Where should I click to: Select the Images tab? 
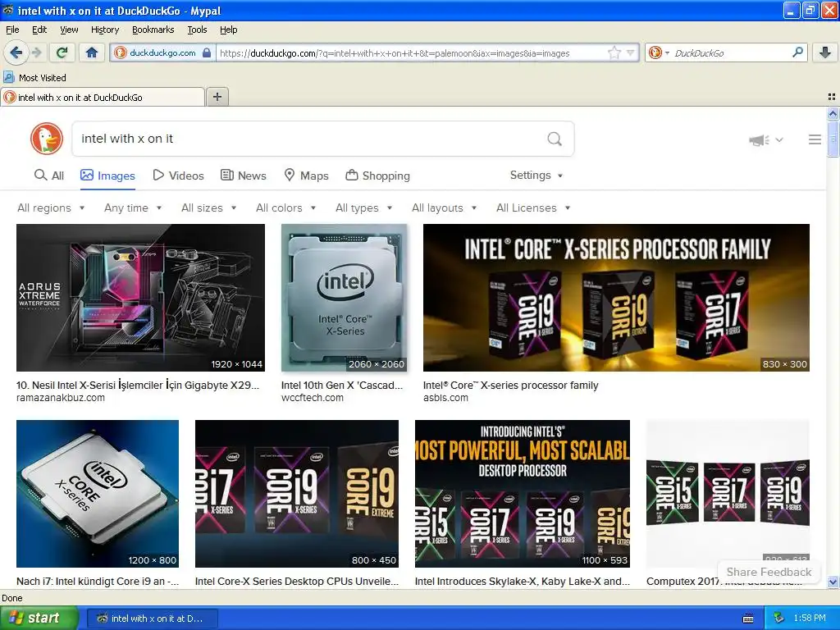[107, 176]
